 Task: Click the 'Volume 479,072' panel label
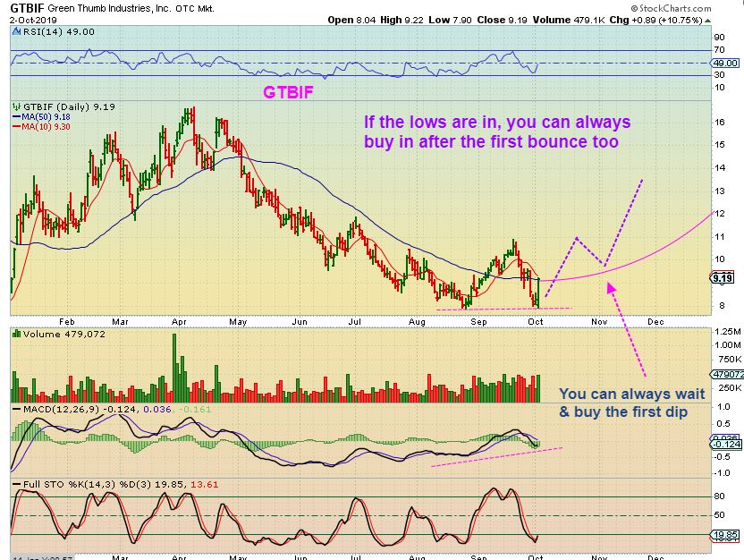tap(64, 334)
